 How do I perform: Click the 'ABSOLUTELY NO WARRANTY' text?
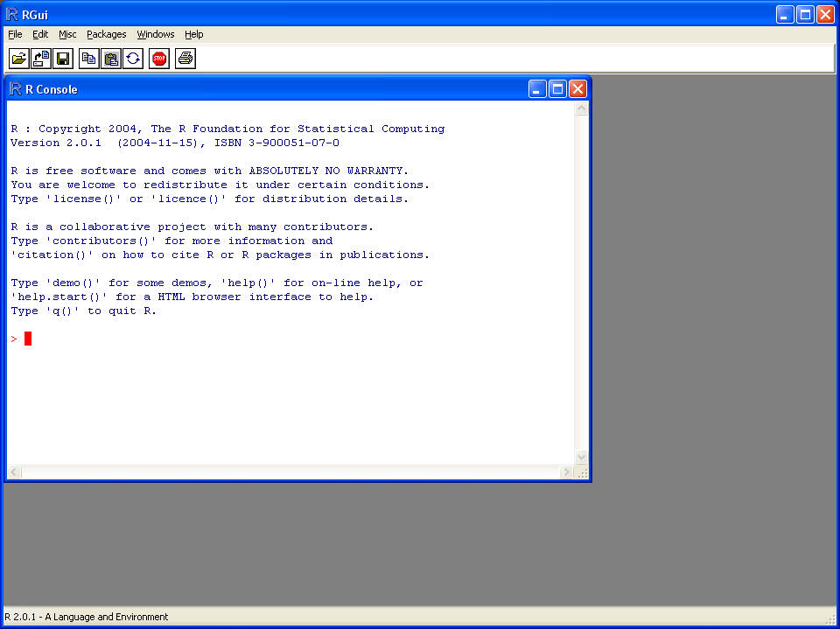325,171
